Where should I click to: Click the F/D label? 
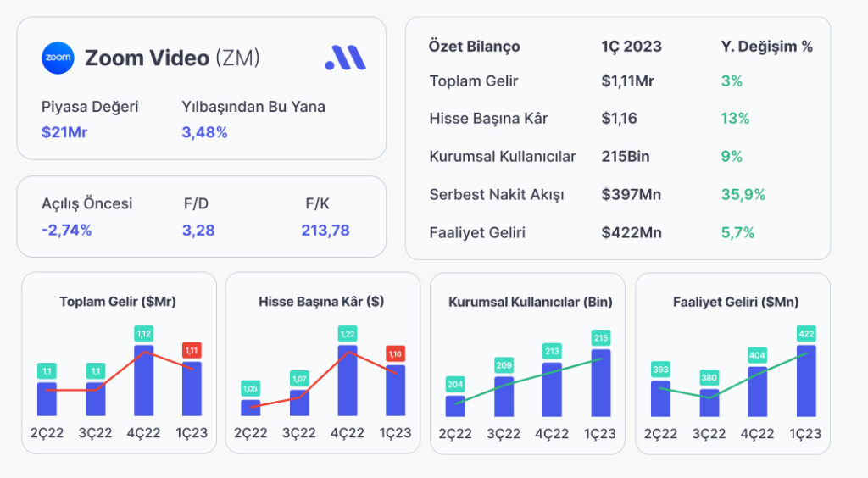click(x=196, y=203)
